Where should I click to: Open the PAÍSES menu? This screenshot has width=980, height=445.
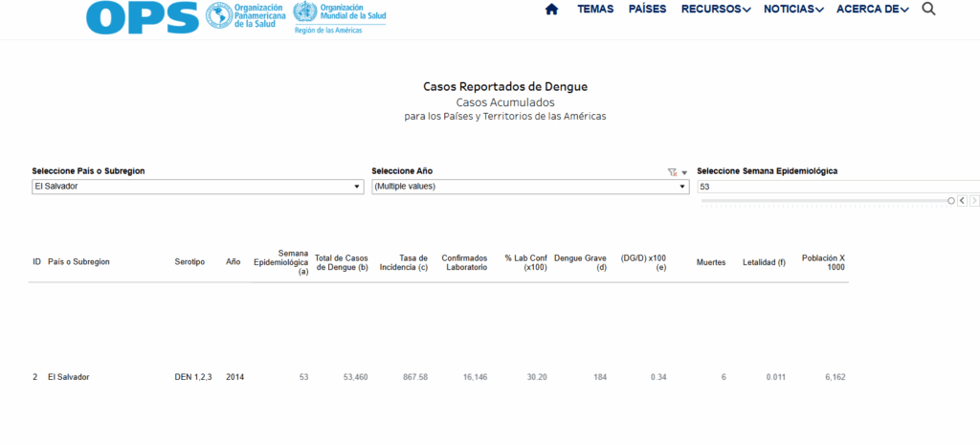(648, 10)
